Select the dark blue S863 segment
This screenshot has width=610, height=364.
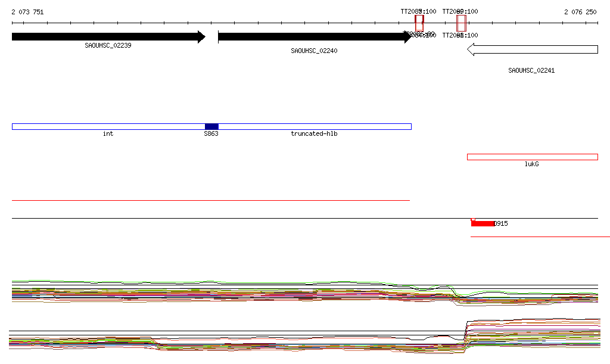pos(211,126)
